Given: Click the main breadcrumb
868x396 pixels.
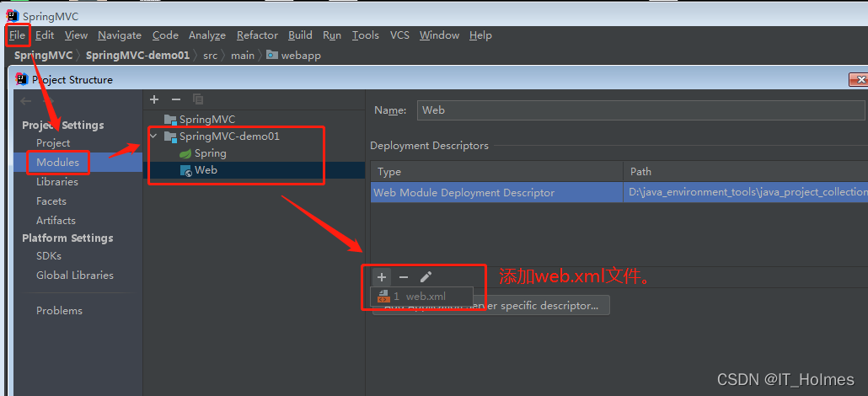Looking at the screenshot, I should pyautogui.click(x=243, y=56).
